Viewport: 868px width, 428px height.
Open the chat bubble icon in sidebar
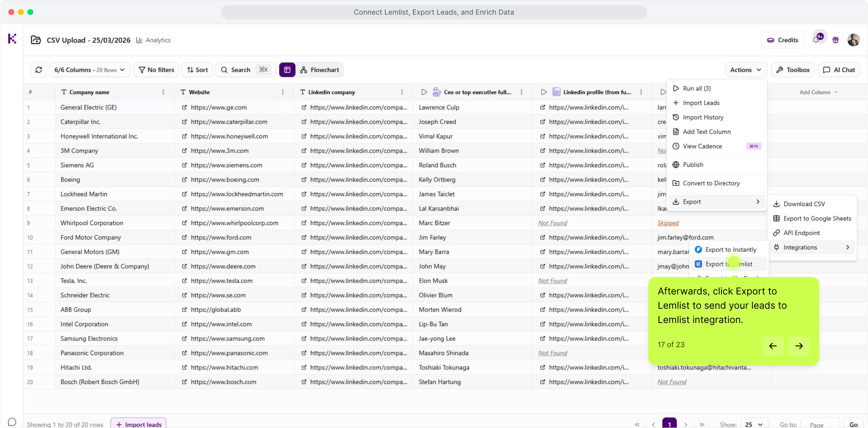point(12,422)
